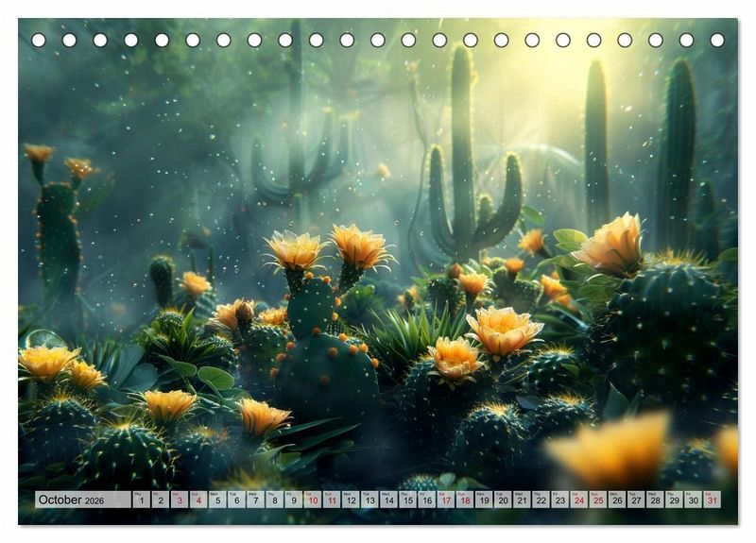
Task: Select day 22 in the calendar row
Action: (541, 501)
